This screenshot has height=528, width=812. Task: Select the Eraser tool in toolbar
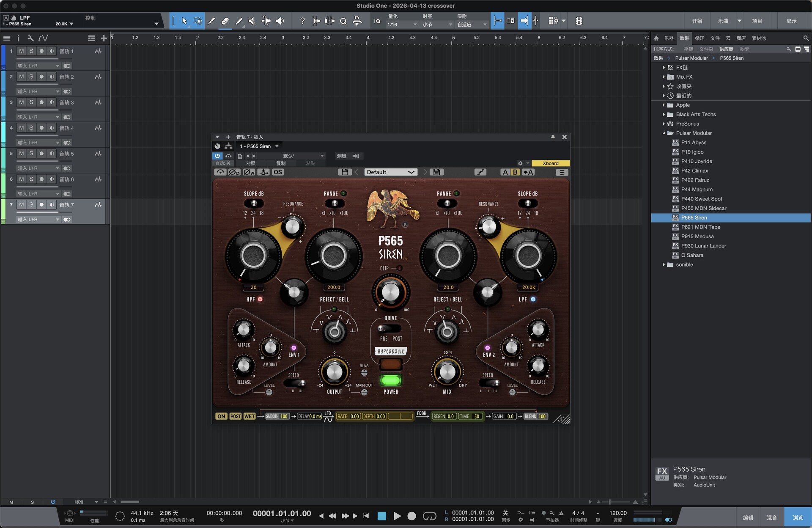(225, 21)
